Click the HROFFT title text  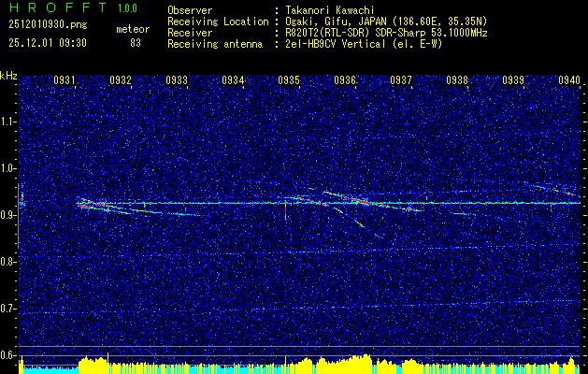pos(58,7)
